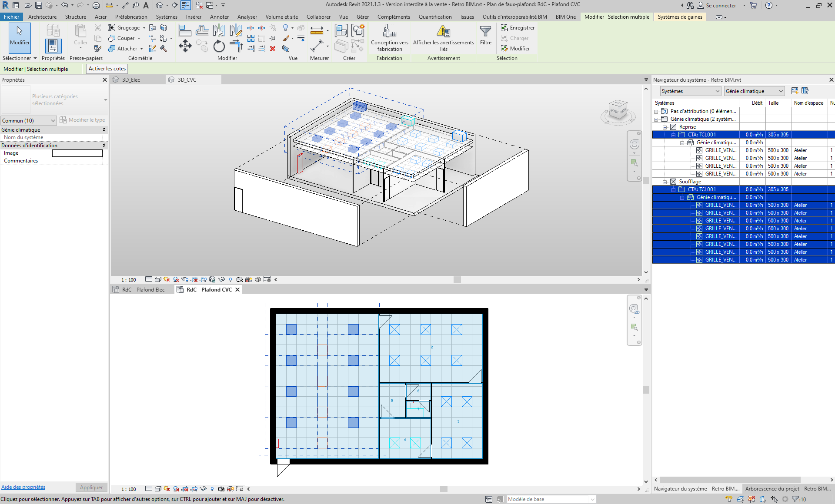
Task: Expand the Pas d'attribution tree node
Action: (x=656, y=111)
